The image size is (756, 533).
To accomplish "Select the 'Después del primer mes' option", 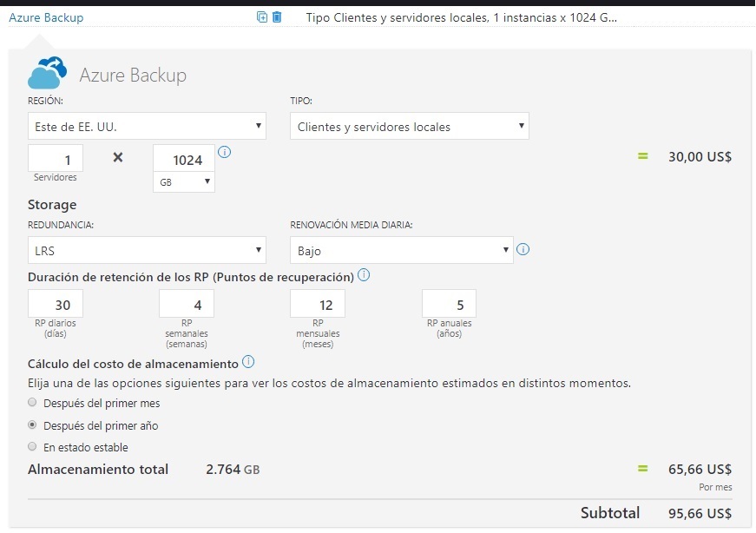I will tap(32, 402).
